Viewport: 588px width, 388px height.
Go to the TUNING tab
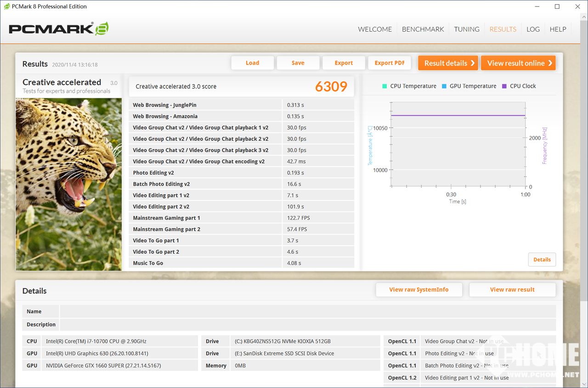point(467,29)
